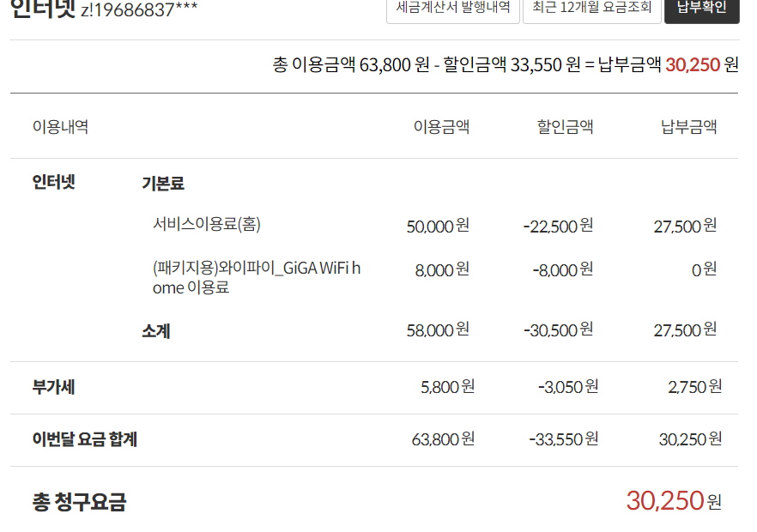Click the 납부금액 column header

(688, 127)
